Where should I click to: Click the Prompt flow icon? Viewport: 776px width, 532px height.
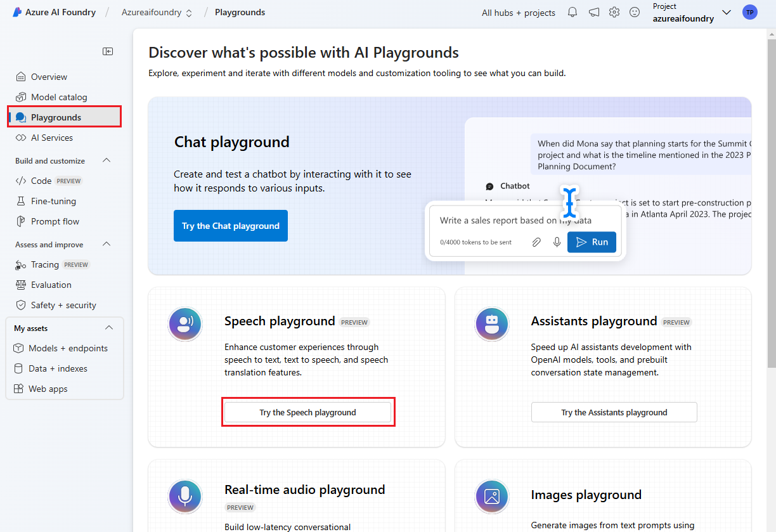(x=21, y=221)
